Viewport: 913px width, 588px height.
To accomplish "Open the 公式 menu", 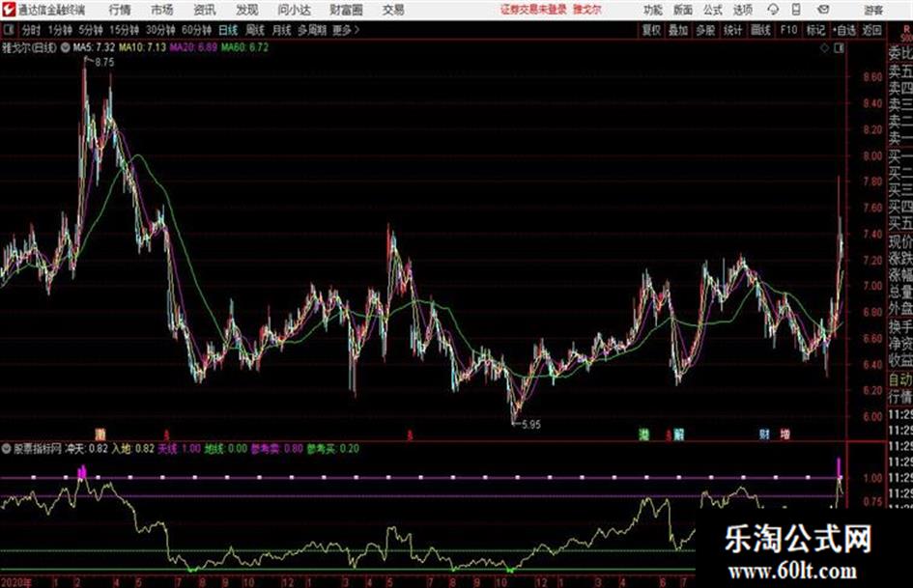I will click(x=713, y=10).
